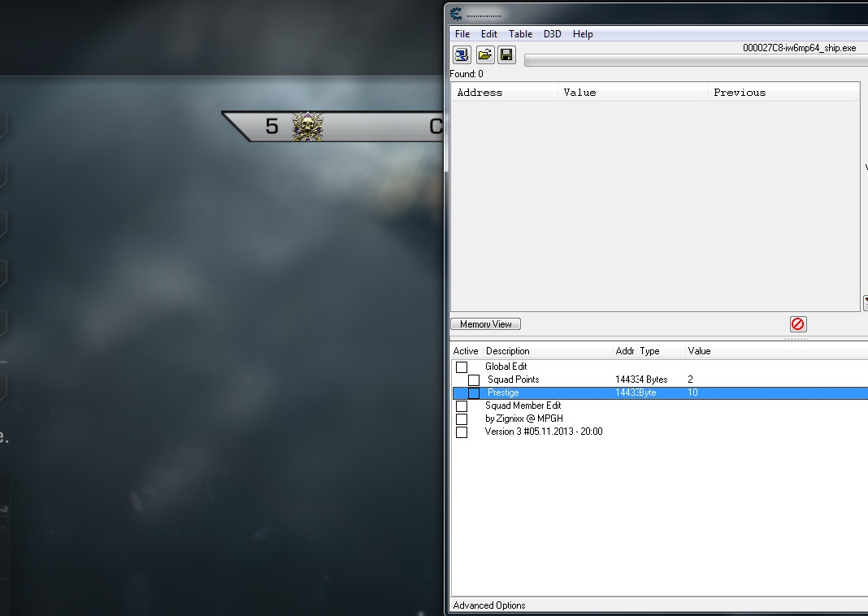
Task: Open the File menu
Action: (462, 34)
